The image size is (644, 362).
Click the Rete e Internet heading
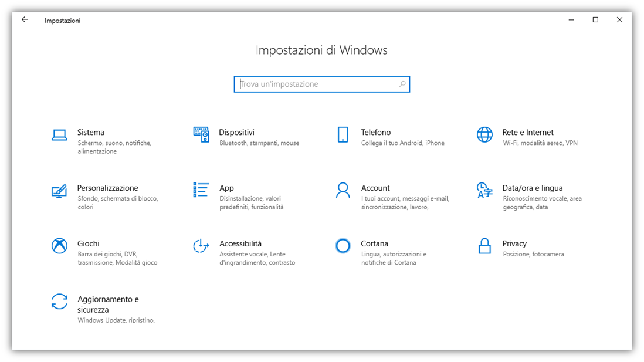528,133
